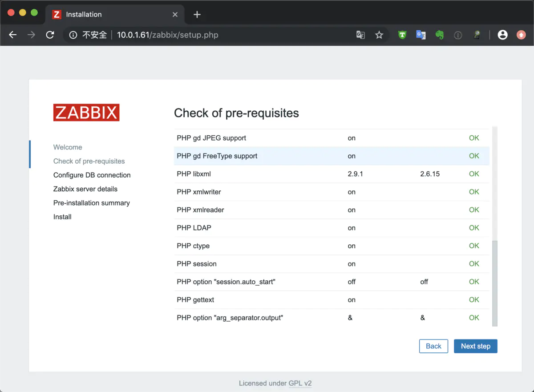Viewport: 534px width, 392px height.
Task: Click the PHP LDAP row label
Action: pyautogui.click(x=194, y=228)
